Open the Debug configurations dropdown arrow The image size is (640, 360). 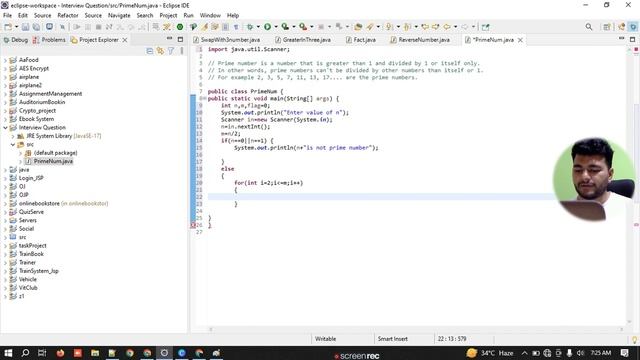258,27
